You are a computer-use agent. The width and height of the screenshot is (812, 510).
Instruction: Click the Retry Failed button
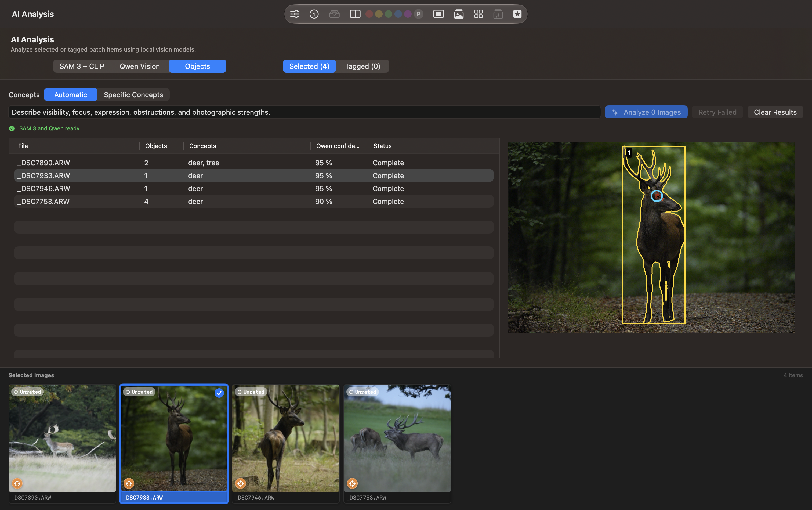click(x=717, y=112)
